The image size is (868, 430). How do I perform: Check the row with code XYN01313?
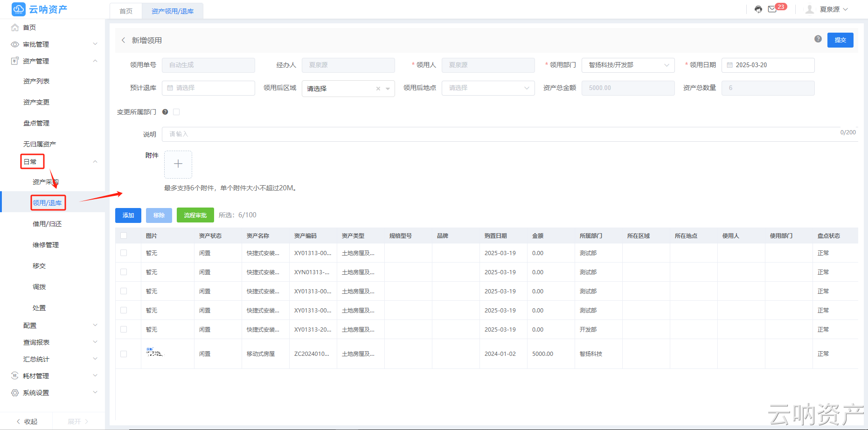(x=124, y=272)
